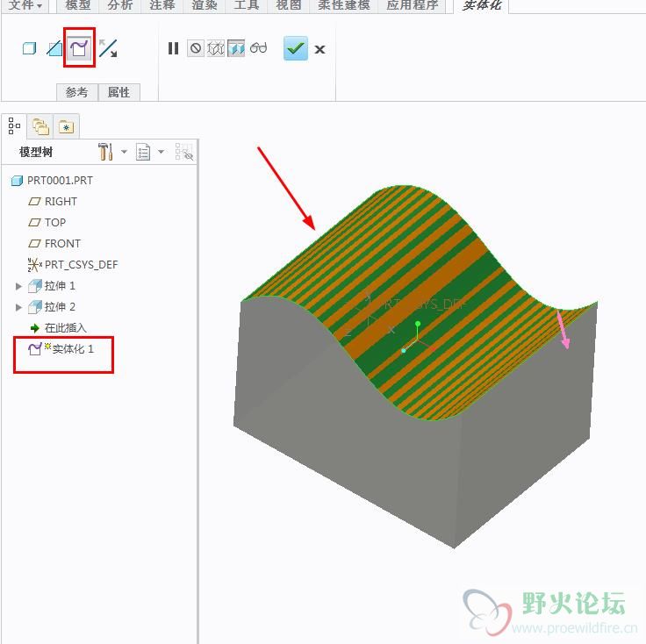The height and width of the screenshot is (644, 646).
Task: Expand the 拉伸 1 feature node
Action: 18,286
